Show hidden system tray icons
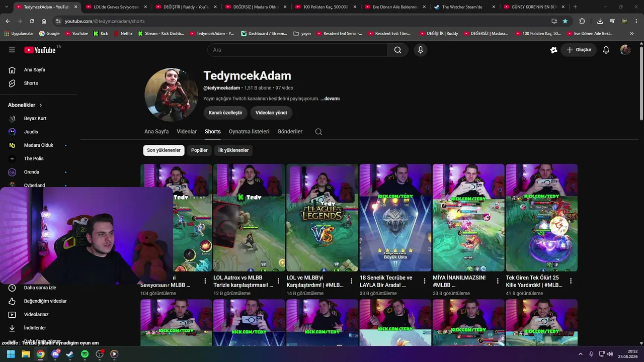The image size is (644, 362). pos(581,354)
